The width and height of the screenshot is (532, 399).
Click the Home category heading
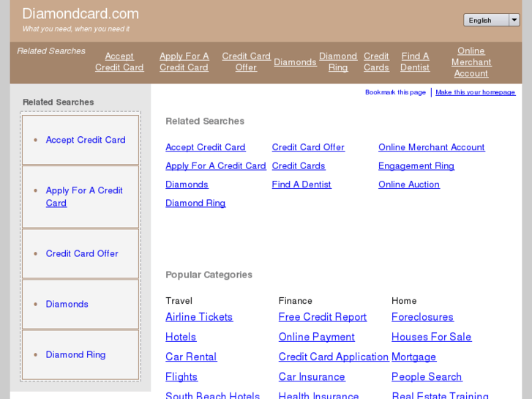point(404,301)
